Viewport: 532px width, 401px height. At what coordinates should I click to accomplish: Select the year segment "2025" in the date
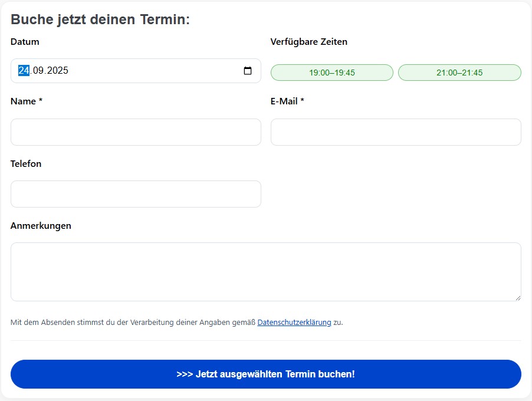pyautogui.click(x=58, y=71)
